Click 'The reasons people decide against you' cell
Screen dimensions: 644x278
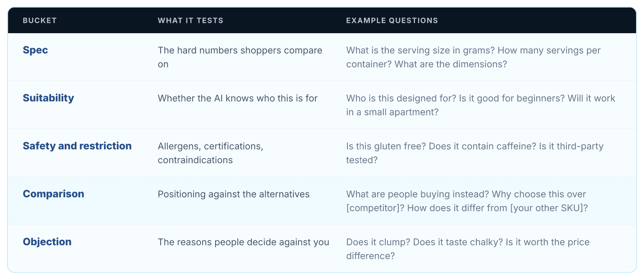244,242
